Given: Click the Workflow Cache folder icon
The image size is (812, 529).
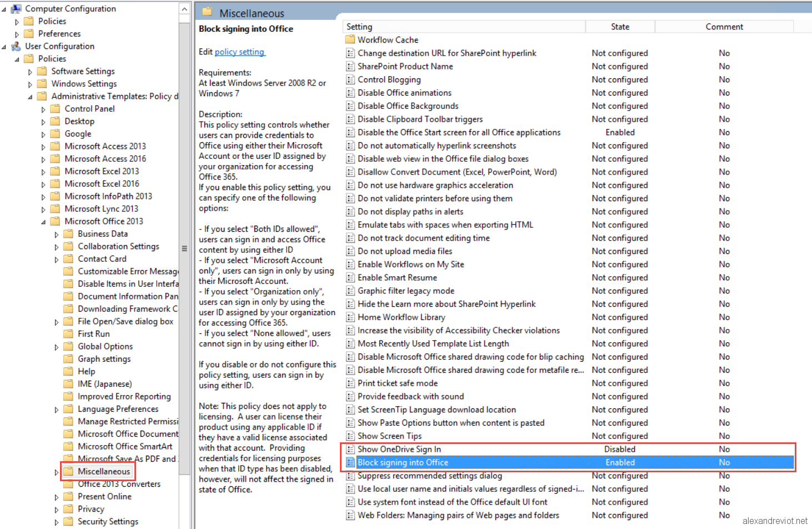Looking at the screenshot, I should [350, 40].
